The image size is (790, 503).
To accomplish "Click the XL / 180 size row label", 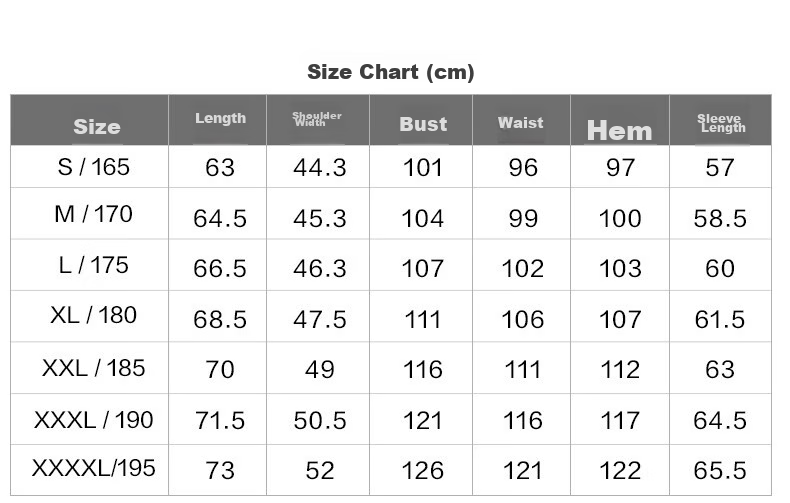I will point(94,315).
